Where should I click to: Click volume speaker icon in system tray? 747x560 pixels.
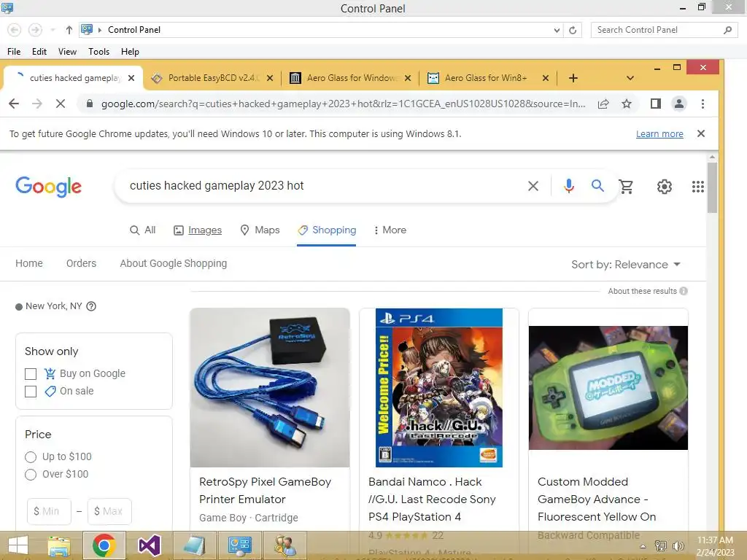tap(678, 545)
